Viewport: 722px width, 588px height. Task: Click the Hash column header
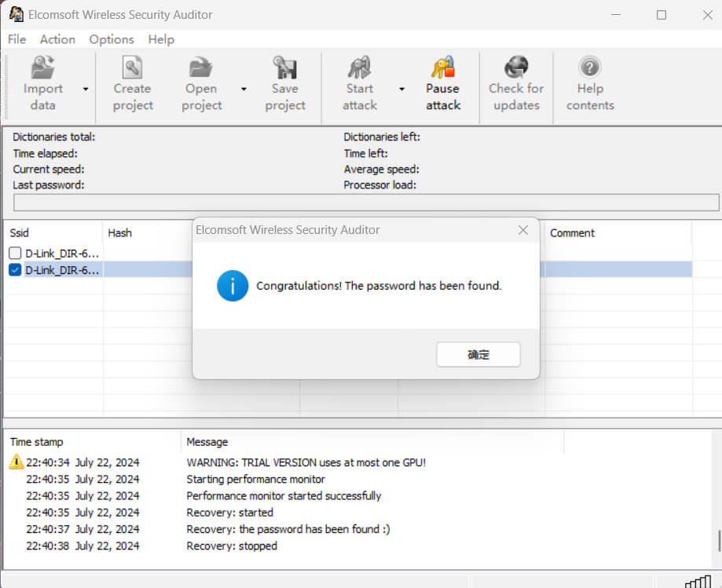tap(148, 233)
